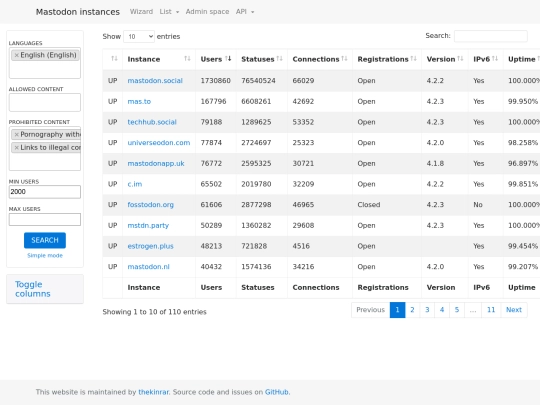Focus the Min users field
This screenshot has height=405, width=540.
pos(45,192)
